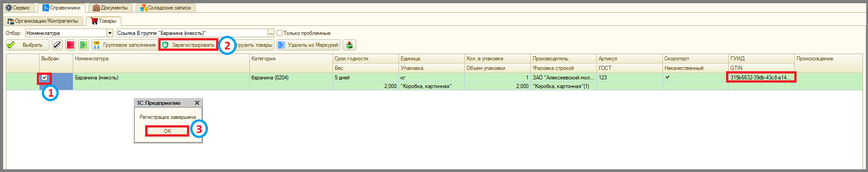The image size is (868, 172).
Task: Click the Зарегистрировать button
Action: (188, 45)
